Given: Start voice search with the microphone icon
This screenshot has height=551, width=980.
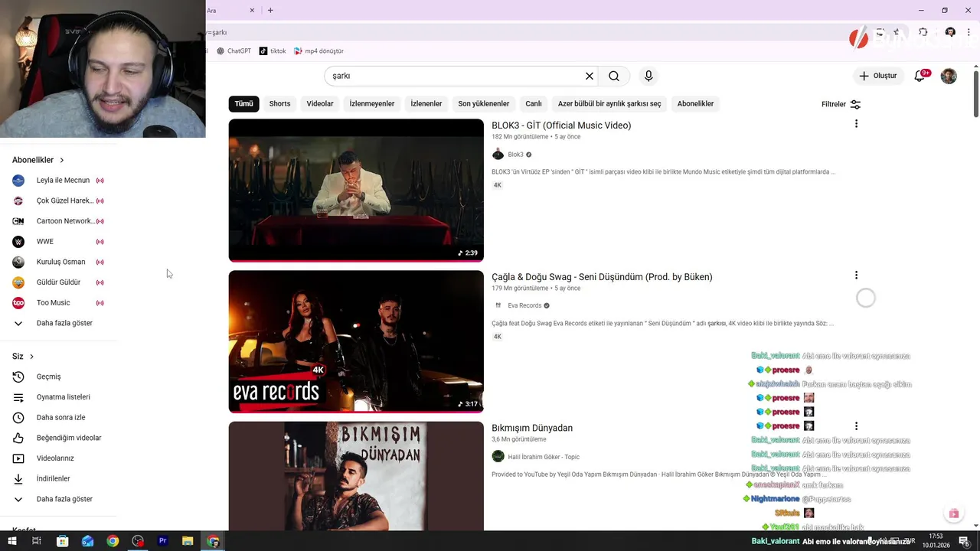Looking at the screenshot, I should click(648, 76).
